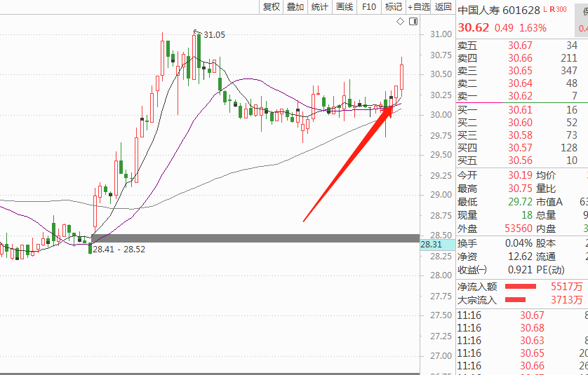Viewport: 588px width, 375px height.
Task: Click 今开 open value 30.19
Action: [x=520, y=175]
